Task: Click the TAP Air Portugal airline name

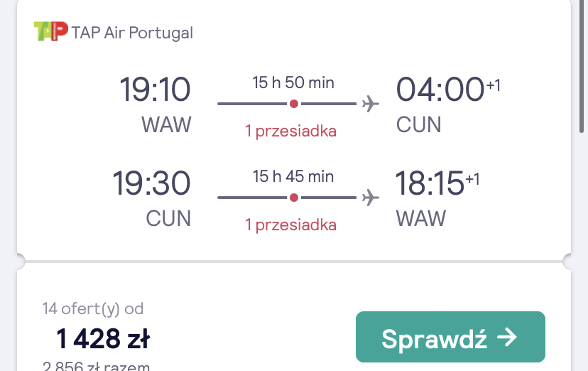Action: tap(132, 33)
